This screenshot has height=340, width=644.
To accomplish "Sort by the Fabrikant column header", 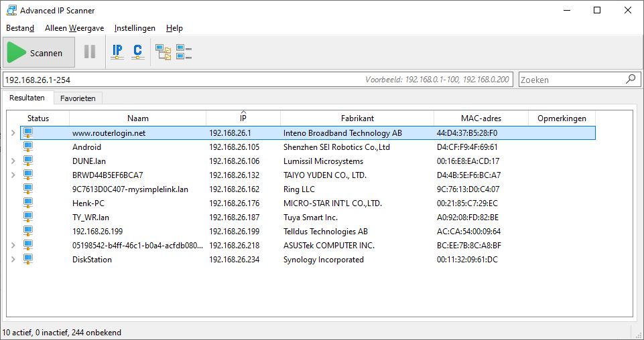I will [357, 118].
